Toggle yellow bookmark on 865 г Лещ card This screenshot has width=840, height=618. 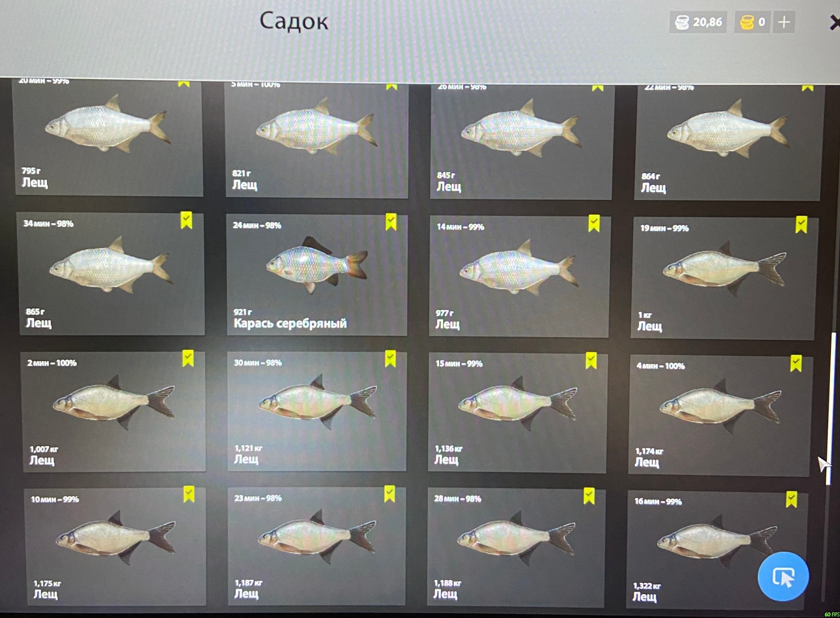pyautogui.click(x=186, y=220)
